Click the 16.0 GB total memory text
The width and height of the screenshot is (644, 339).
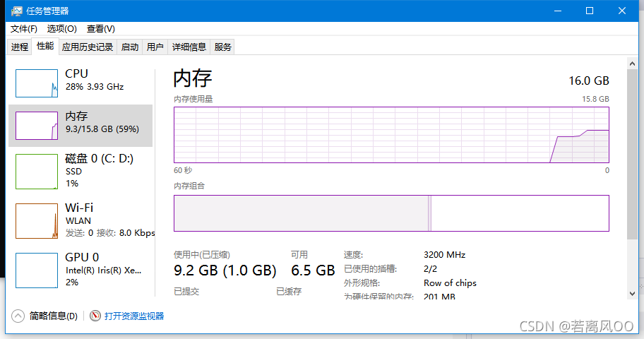tap(588, 81)
